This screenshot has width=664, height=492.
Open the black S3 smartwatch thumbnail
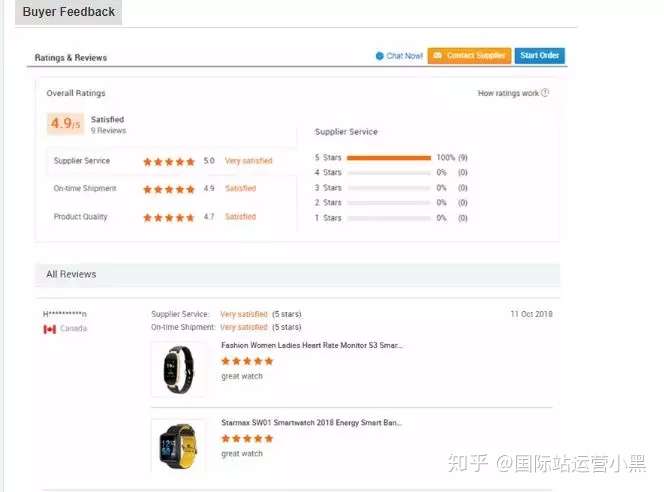(179, 369)
